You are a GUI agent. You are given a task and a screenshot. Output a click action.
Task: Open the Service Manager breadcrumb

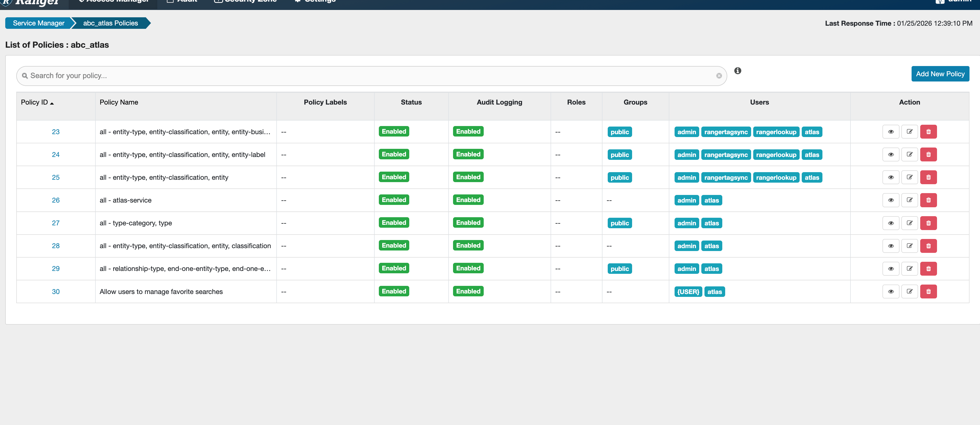(39, 23)
